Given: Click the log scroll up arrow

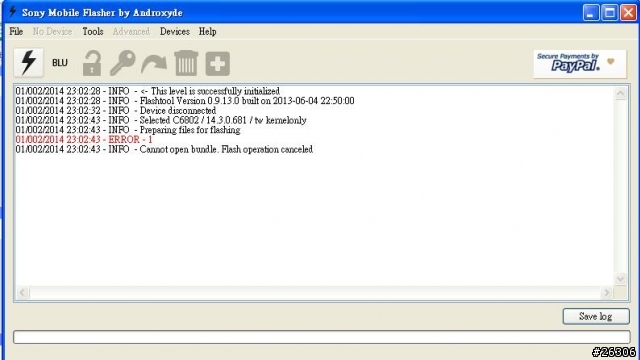Looking at the screenshot, I should click(x=620, y=93).
